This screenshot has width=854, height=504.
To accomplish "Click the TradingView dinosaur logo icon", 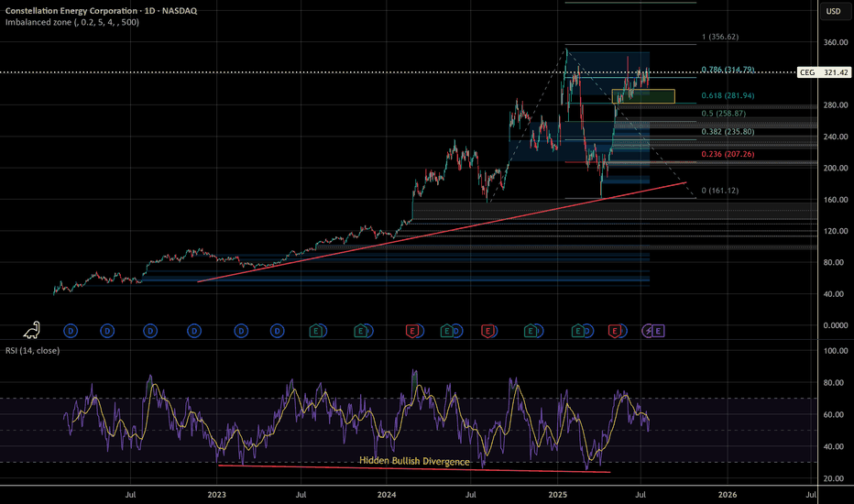I will [x=32, y=330].
